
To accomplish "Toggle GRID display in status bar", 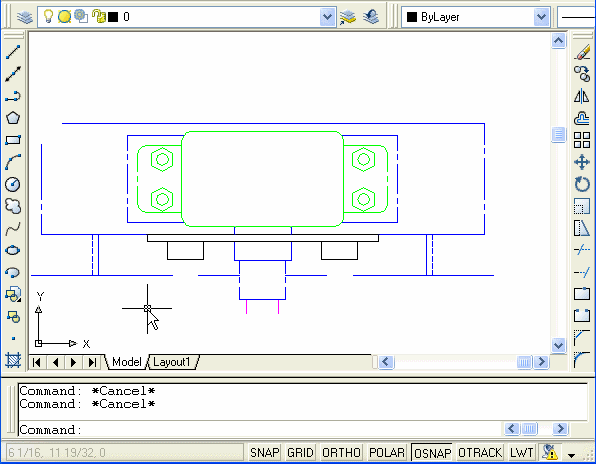I will click(x=300, y=453).
